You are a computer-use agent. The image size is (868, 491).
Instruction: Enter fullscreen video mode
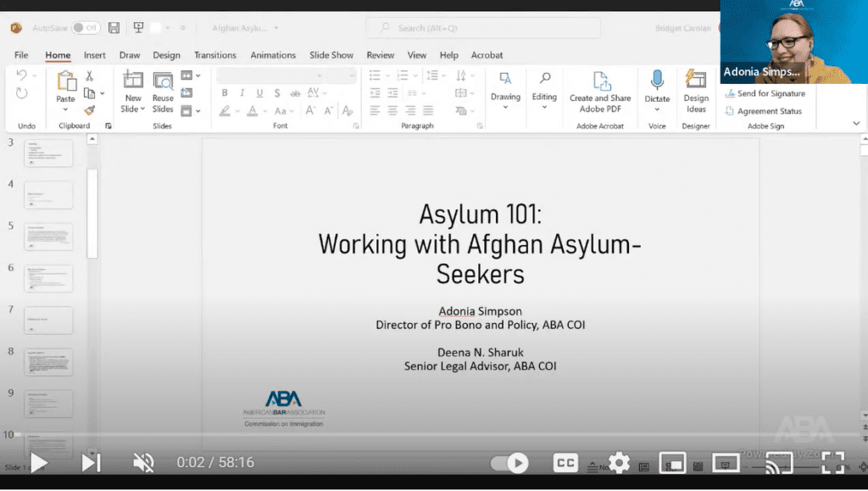click(832, 463)
